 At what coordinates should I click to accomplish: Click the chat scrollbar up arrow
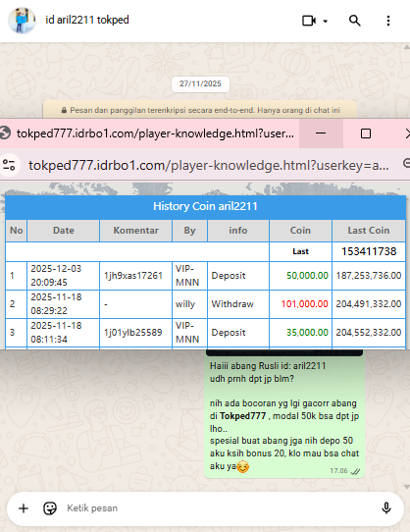tap(406, 47)
